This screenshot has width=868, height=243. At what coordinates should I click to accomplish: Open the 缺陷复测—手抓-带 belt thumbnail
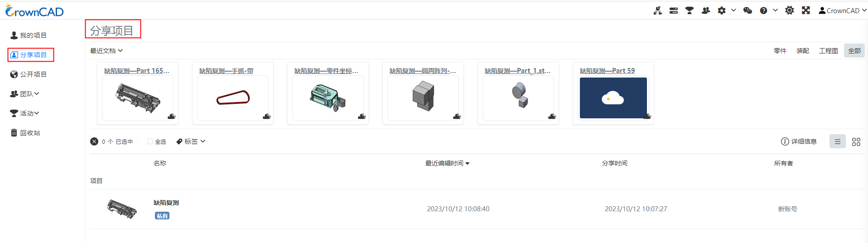click(x=233, y=97)
